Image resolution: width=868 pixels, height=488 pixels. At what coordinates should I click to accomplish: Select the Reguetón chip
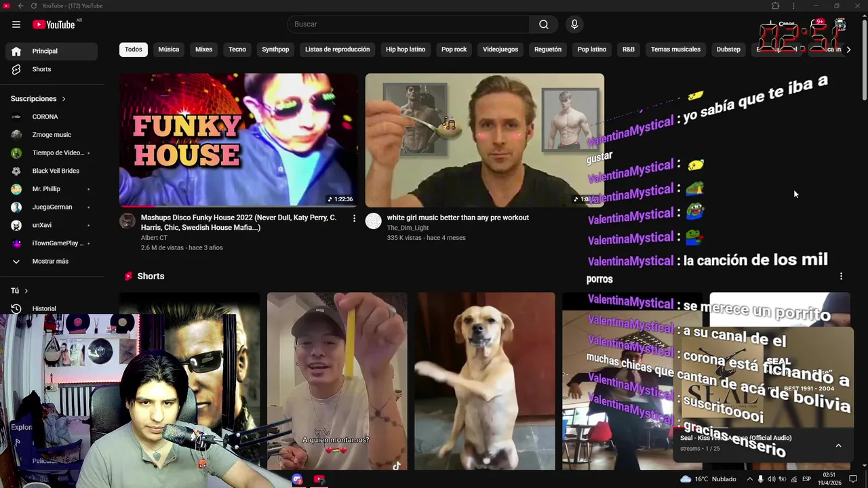(548, 49)
